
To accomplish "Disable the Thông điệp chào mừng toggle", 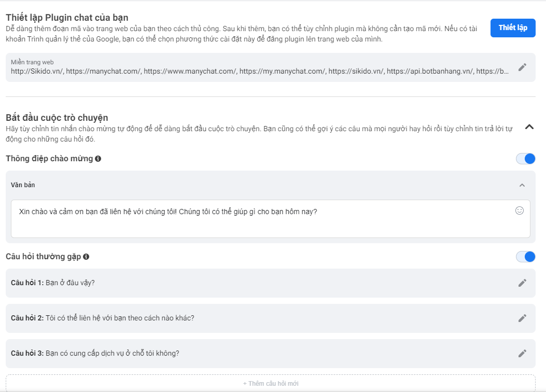I will pyautogui.click(x=525, y=159).
